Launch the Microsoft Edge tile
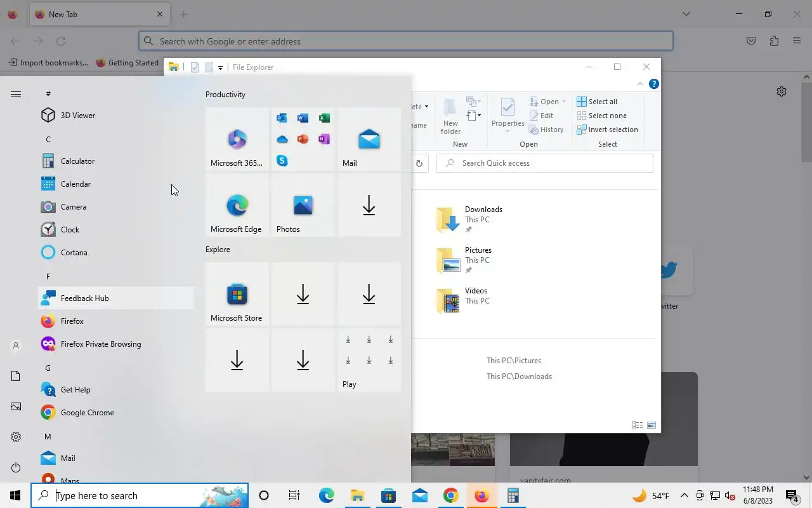The width and height of the screenshot is (812, 508). click(237, 205)
